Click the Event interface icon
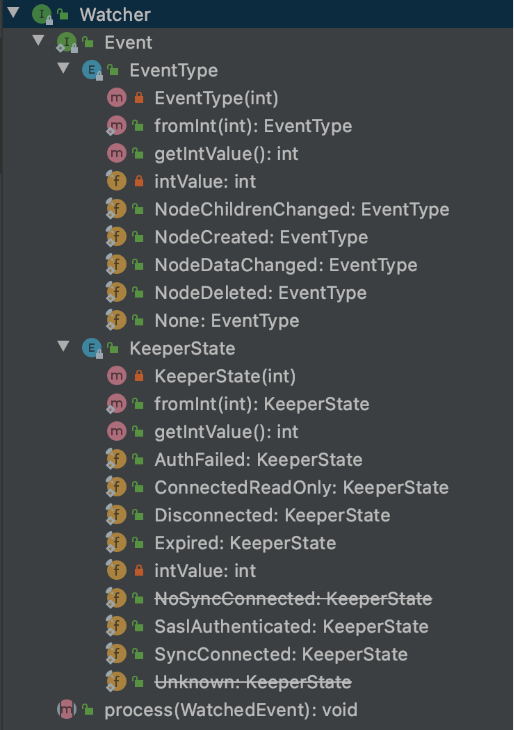The image size is (514, 730). tap(67, 42)
